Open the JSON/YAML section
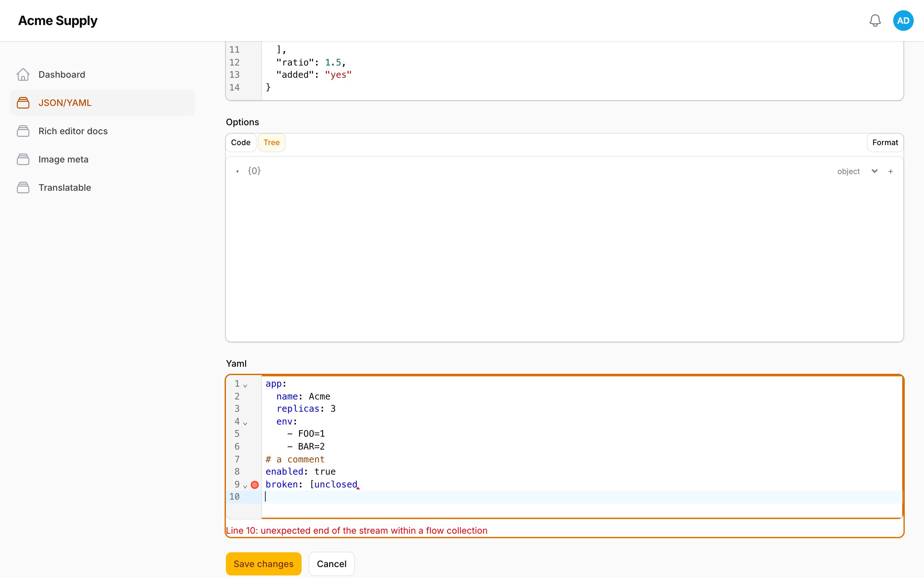Viewport: 924px width, 578px height. (102, 103)
